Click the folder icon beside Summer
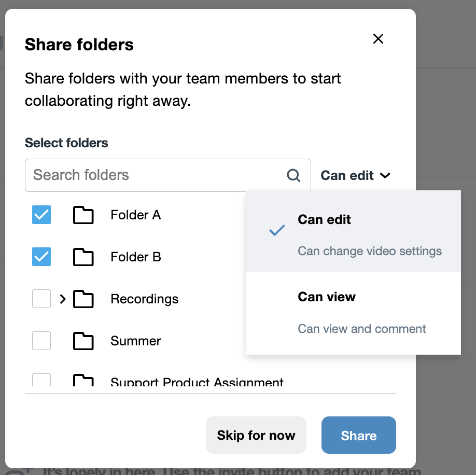Viewport: 476px width, 475px height. click(83, 341)
